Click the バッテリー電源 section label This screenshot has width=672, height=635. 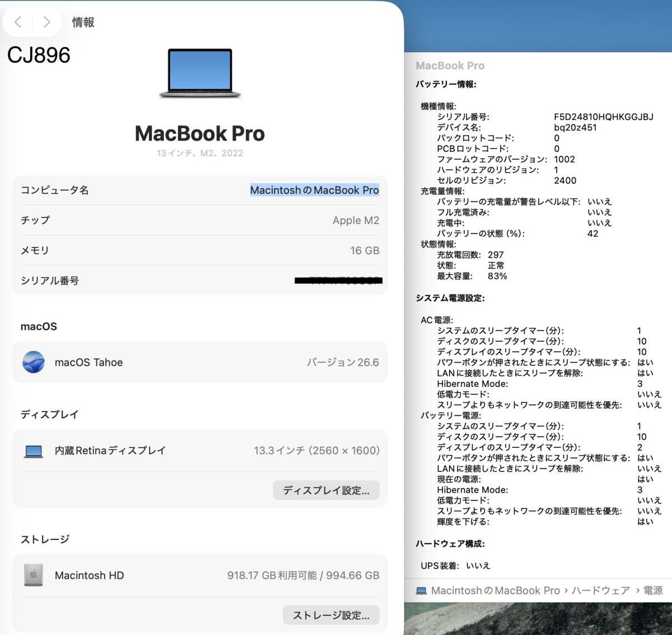(451, 416)
